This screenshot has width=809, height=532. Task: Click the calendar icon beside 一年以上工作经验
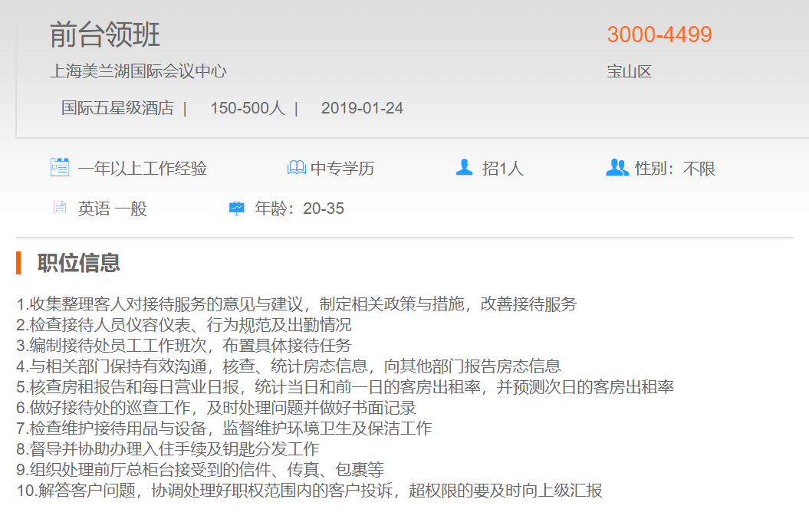pyautogui.click(x=60, y=167)
